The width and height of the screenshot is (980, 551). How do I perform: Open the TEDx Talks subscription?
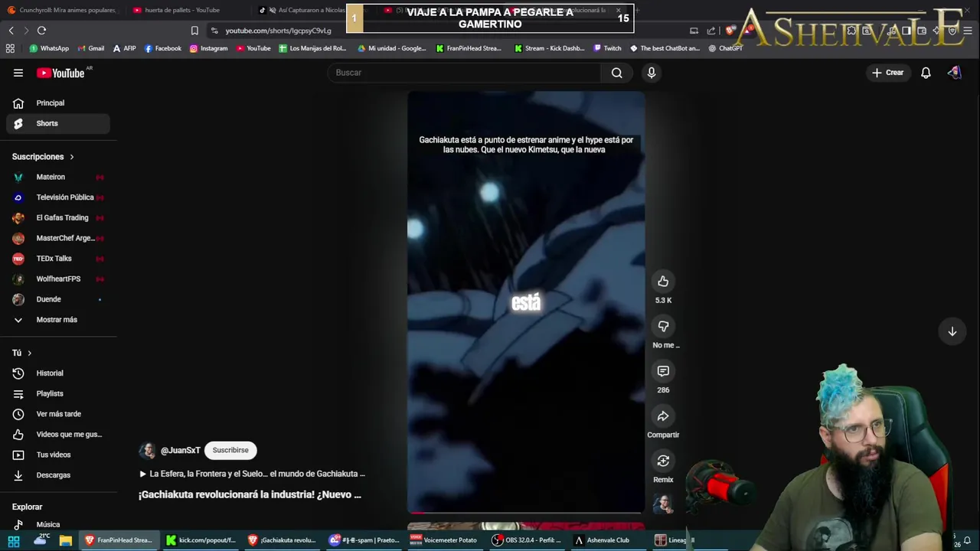[58, 259]
